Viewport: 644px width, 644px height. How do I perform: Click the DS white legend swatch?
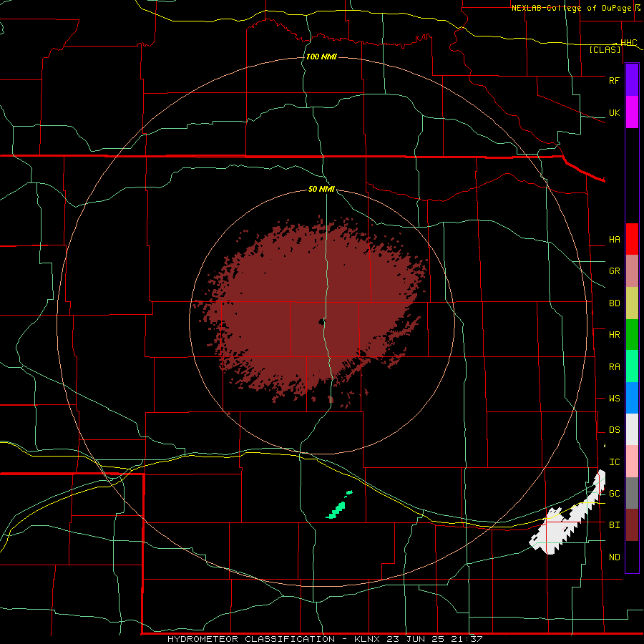[632, 429]
